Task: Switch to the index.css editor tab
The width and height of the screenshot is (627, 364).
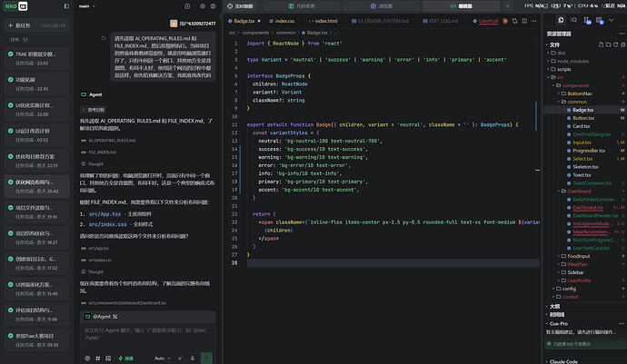Action: pyautogui.click(x=282, y=21)
